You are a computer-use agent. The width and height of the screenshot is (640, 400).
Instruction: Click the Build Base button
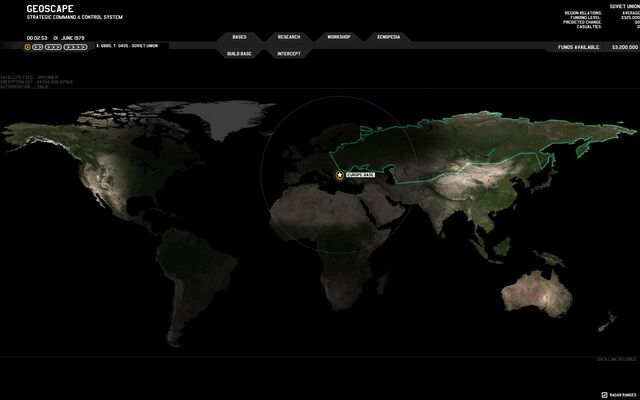240,54
